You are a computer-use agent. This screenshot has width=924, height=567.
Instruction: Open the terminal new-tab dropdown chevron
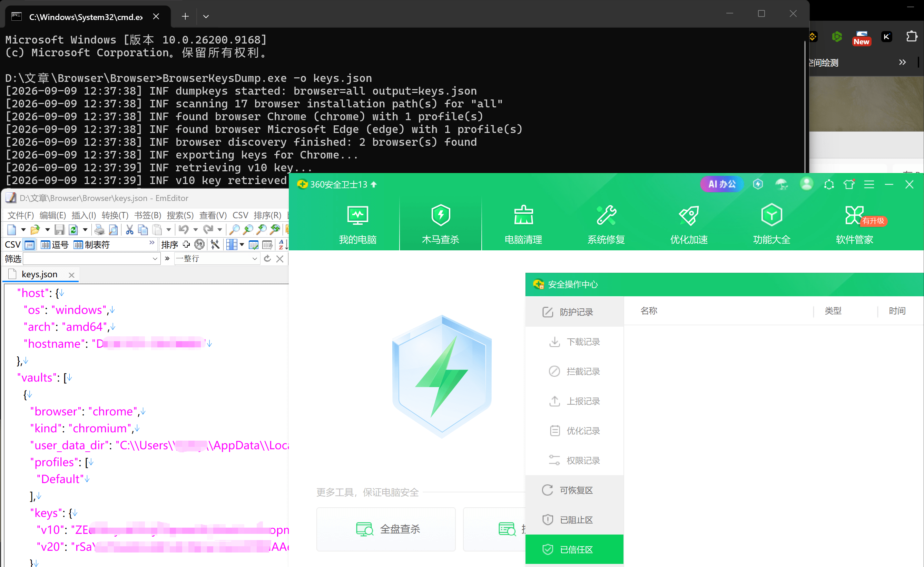point(206,17)
